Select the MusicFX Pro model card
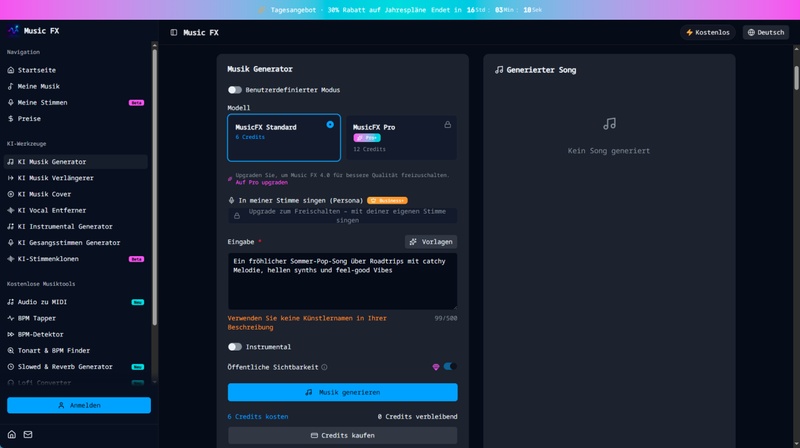Image resolution: width=800 pixels, height=448 pixels. (402, 137)
